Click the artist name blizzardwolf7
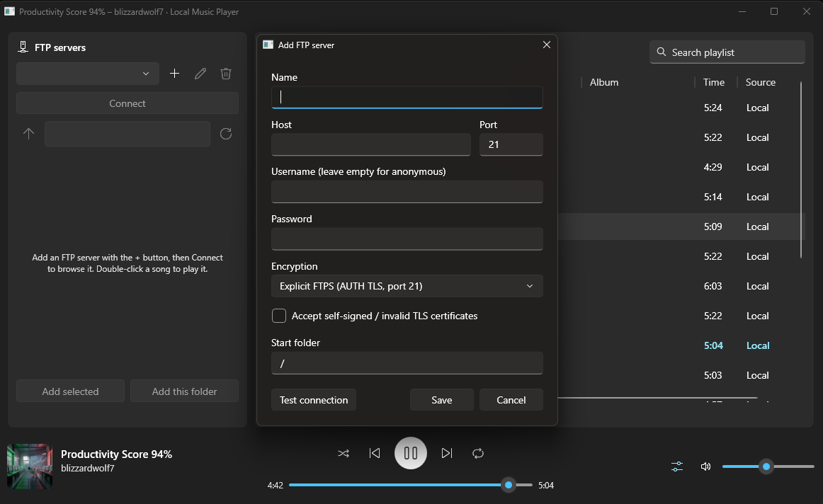This screenshot has width=823, height=504. tap(88, 468)
